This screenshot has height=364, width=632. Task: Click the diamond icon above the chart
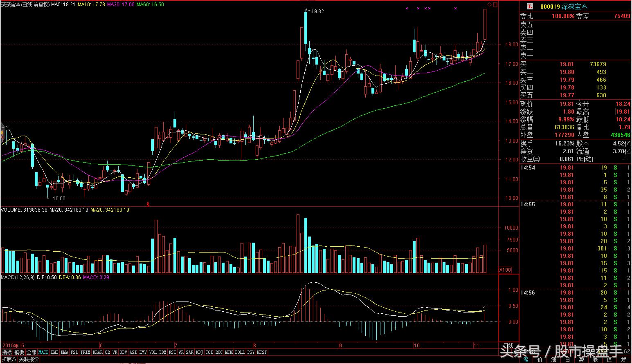coord(489,4)
